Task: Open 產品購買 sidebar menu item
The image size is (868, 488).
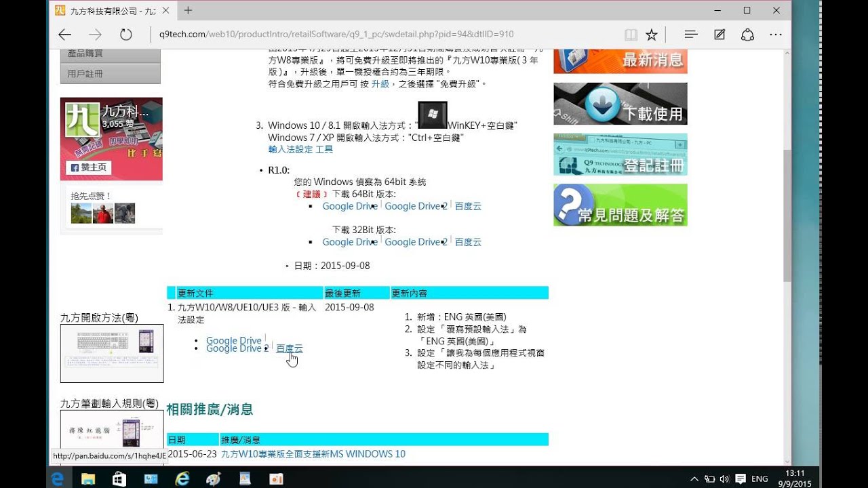Action: click(x=111, y=53)
